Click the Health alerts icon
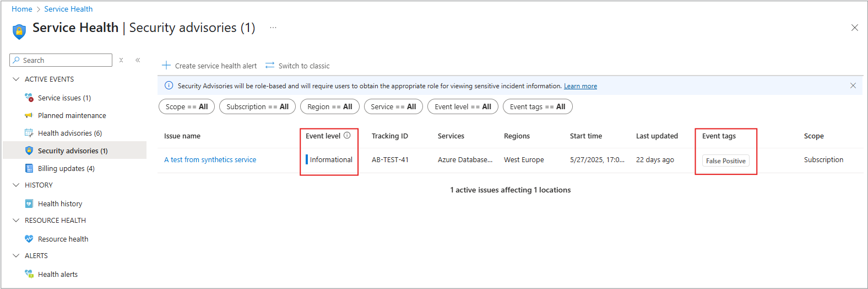868x289 pixels. tap(29, 274)
